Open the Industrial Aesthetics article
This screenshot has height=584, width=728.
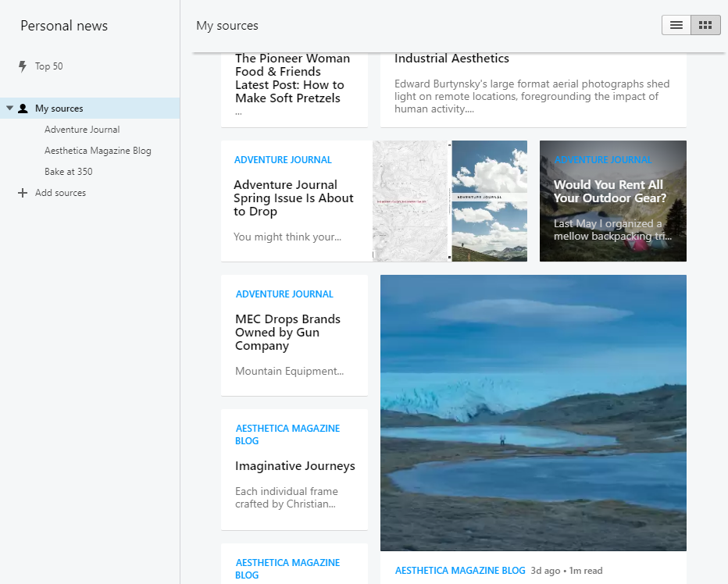451,59
